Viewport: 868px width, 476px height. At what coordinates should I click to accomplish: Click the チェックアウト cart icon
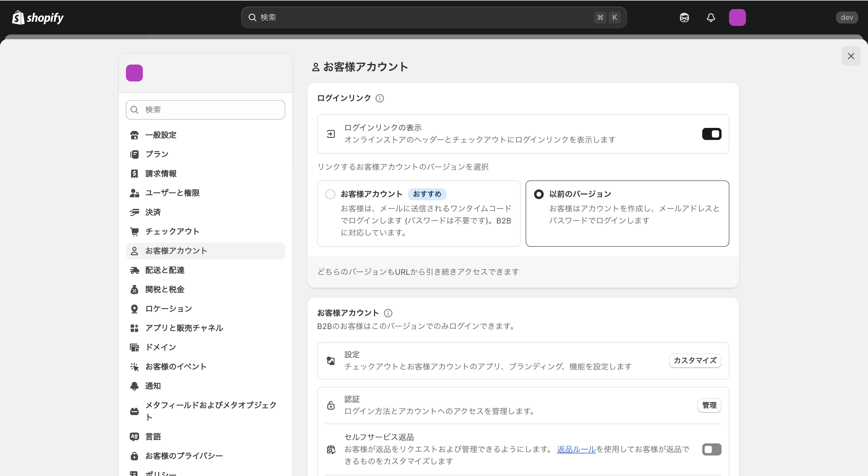(134, 231)
